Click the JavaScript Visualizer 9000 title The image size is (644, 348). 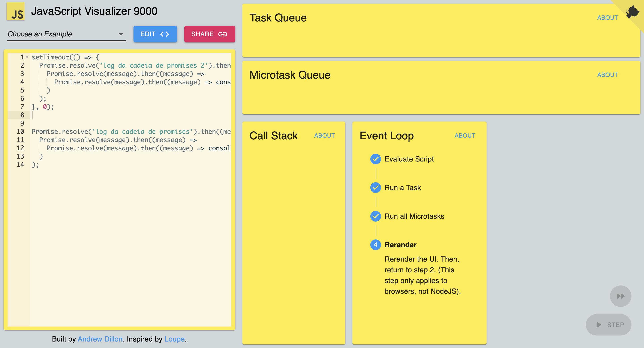(x=94, y=11)
